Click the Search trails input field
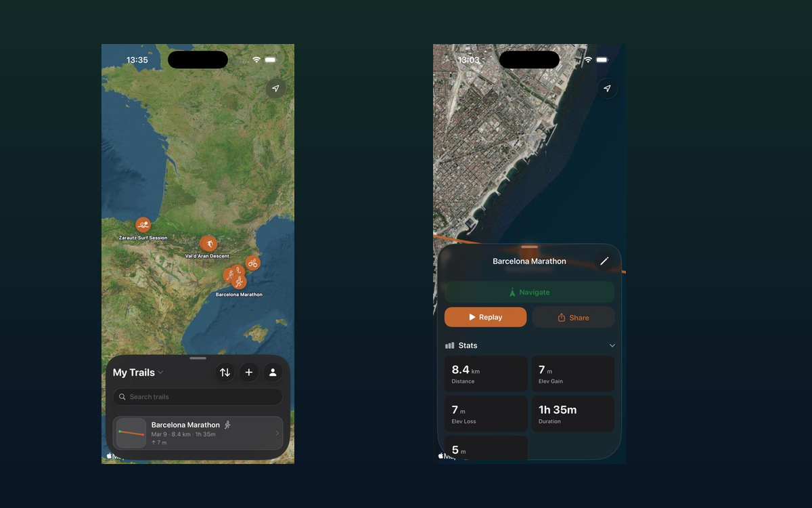This screenshot has height=508, width=812. coord(198,397)
